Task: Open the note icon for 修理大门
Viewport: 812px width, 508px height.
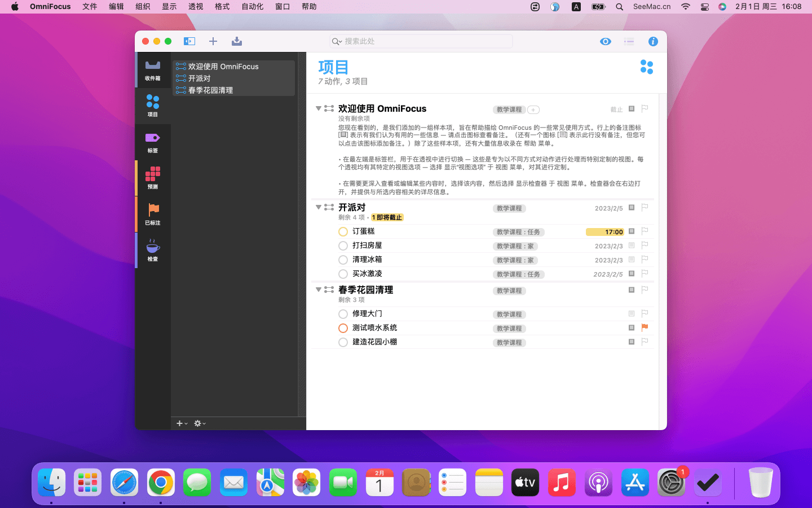Action: pos(632,314)
